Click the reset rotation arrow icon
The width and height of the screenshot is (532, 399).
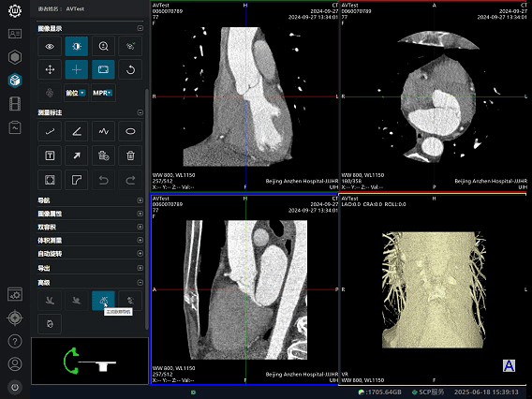(130, 70)
